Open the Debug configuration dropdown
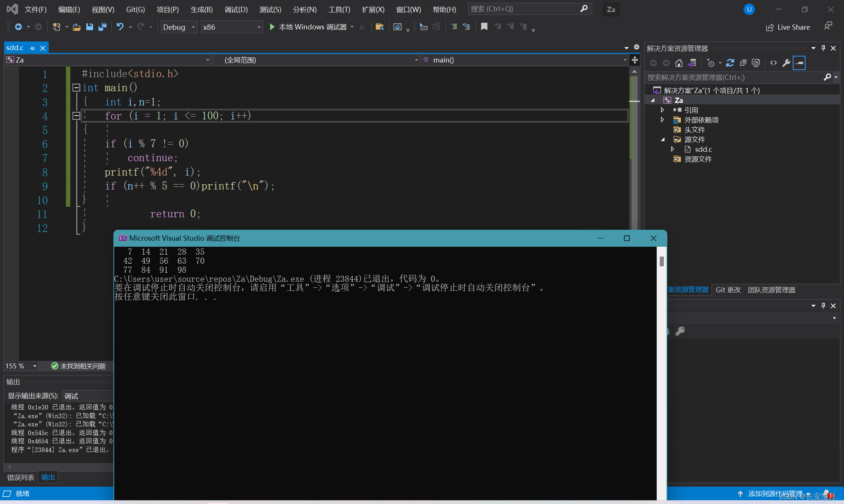 [x=179, y=27]
